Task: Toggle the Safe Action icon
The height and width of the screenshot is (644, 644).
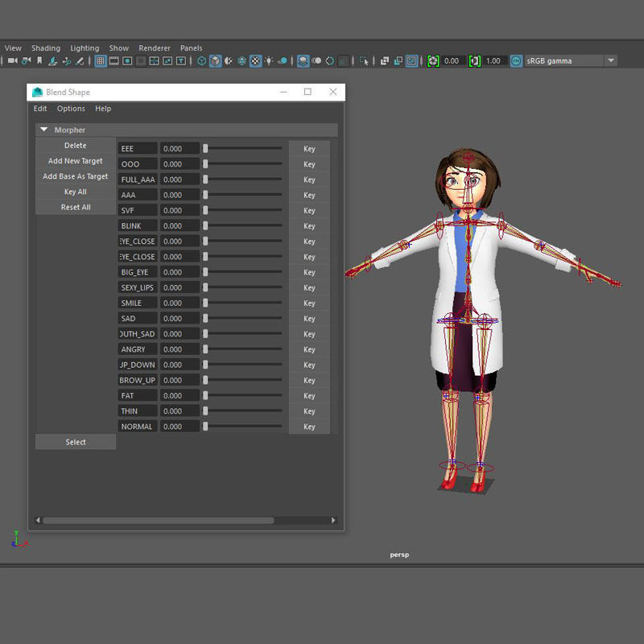Action: click(167, 61)
